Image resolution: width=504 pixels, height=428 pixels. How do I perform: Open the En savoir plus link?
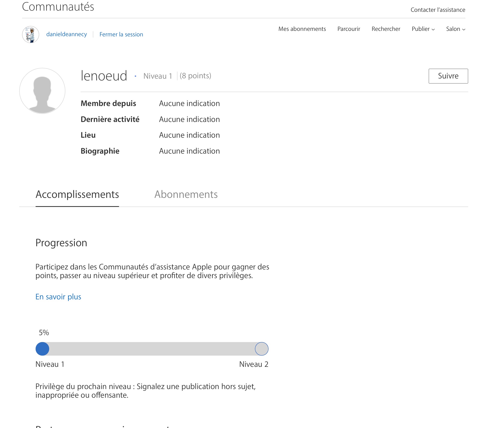[58, 296]
